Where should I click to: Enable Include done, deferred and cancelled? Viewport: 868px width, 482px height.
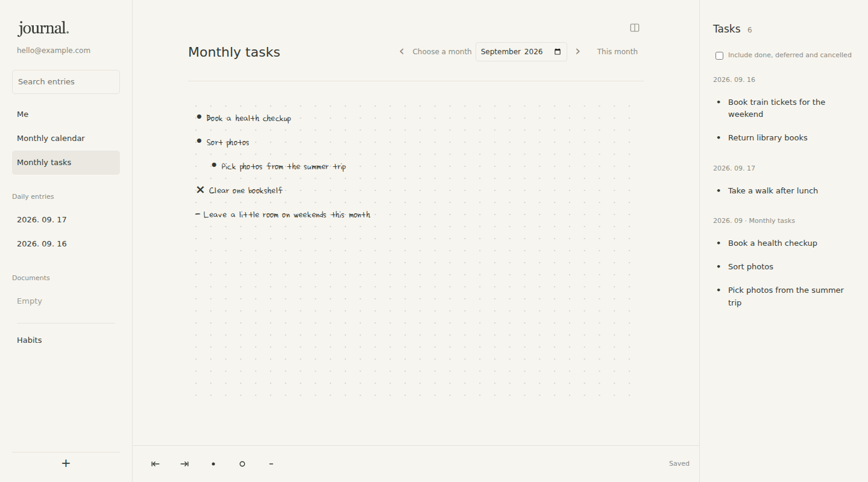tap(719, 55)
